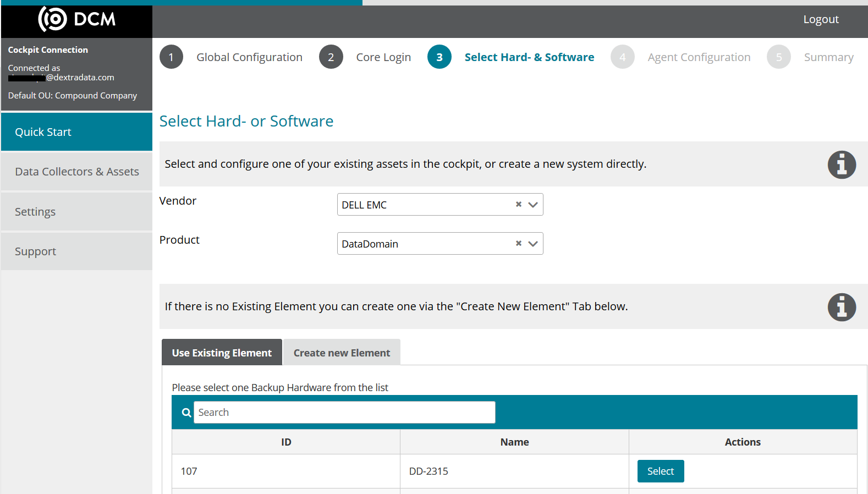Open Core Login step

tap(383, 57)
